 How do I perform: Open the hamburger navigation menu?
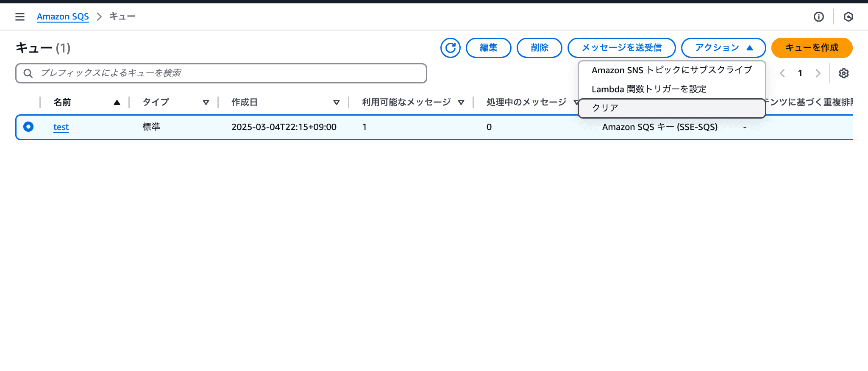coord(19,17)
